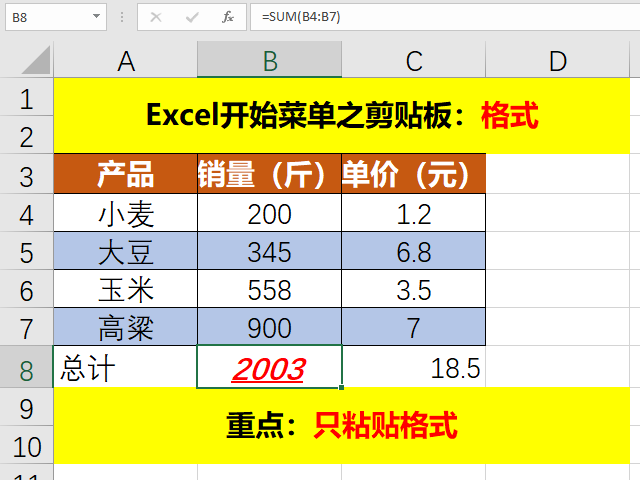The height and width of the screenshot is (480, 640).
Task: Click the Name Box showing B8
Action: click(x=56, y=17)
